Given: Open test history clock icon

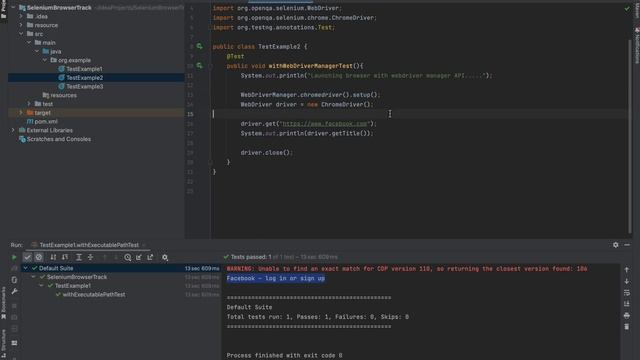Looking at the screenshot, I should (x=128, y=257).
